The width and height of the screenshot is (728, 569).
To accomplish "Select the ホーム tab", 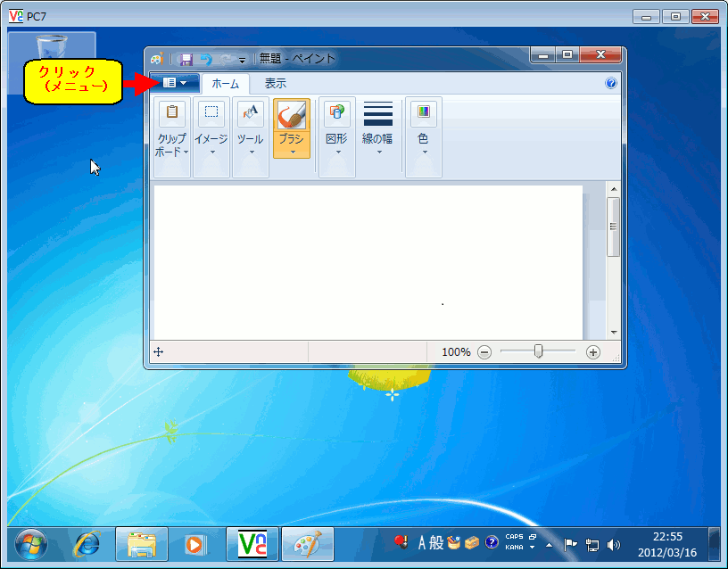I will click(x=225, y=84).
